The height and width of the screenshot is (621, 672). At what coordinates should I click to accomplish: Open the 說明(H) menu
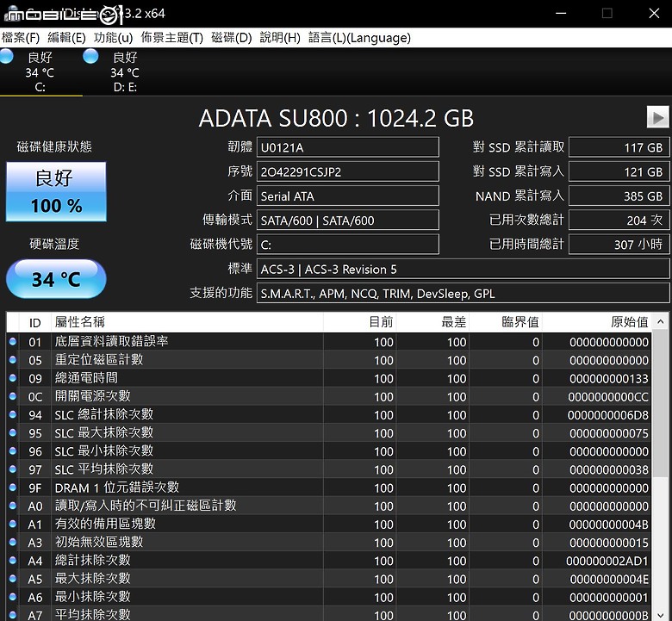pos(280,38)
